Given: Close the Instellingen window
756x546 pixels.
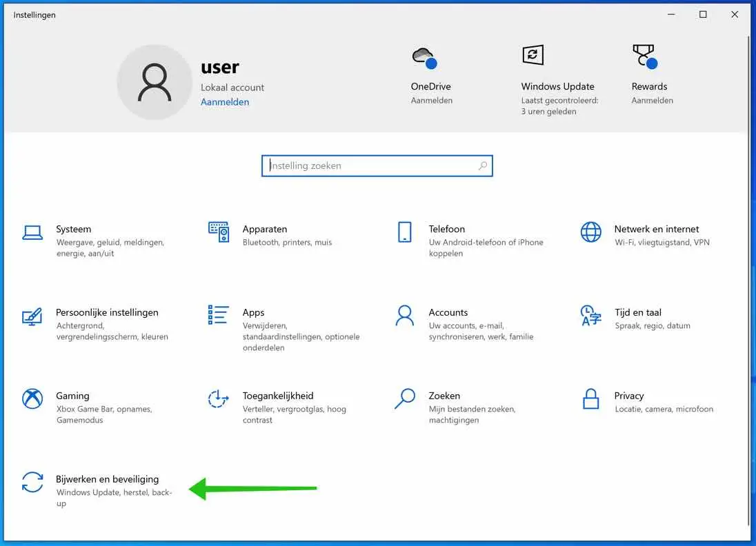Looking at the screenshot, I should click(x=735, y=14).
